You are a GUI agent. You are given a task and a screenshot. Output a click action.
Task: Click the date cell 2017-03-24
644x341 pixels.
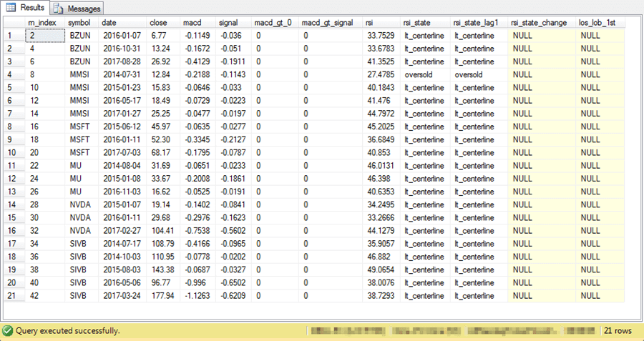pos(121,296)
